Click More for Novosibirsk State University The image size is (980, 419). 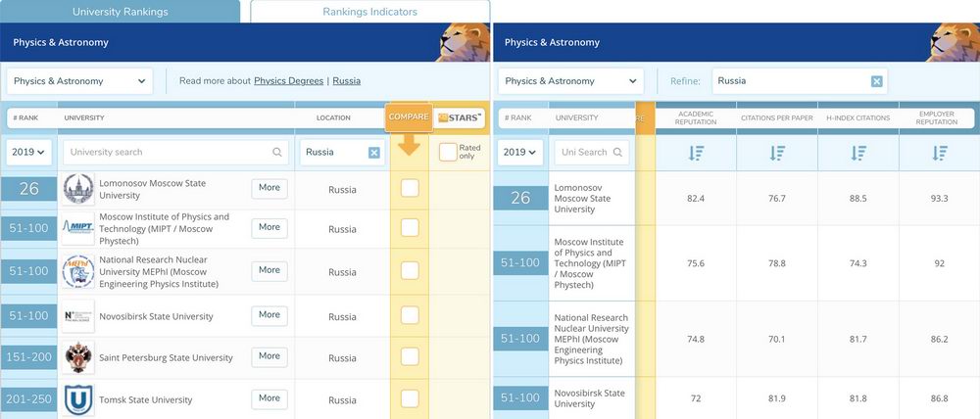click(x=269, y=315)
